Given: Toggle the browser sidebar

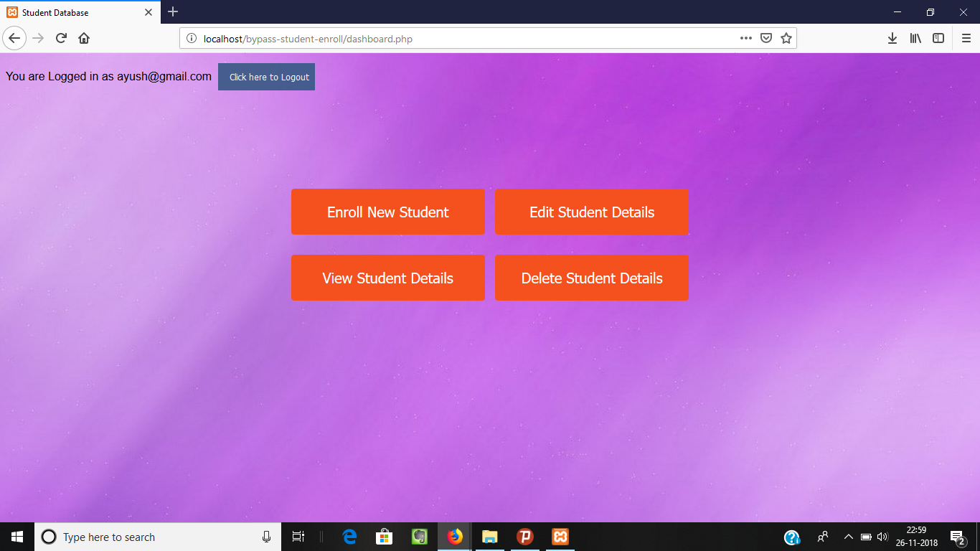Looking at the screenshot, I should [938, 38].
